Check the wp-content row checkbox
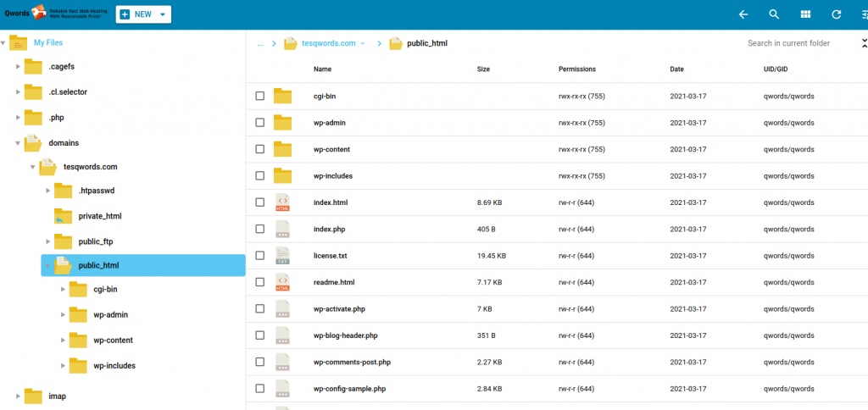868x410 pixels. tap(259, 149)
